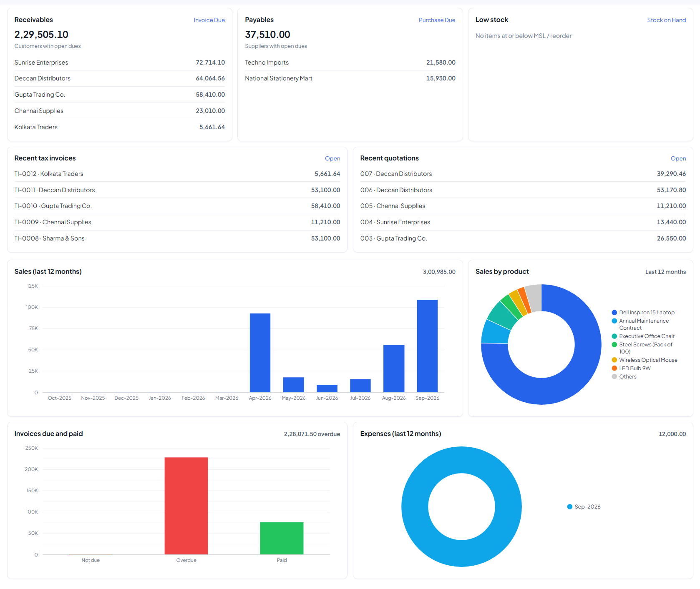Open quotation 007 Deccan Distributors
700x589 pixels.
pos(523,174)
